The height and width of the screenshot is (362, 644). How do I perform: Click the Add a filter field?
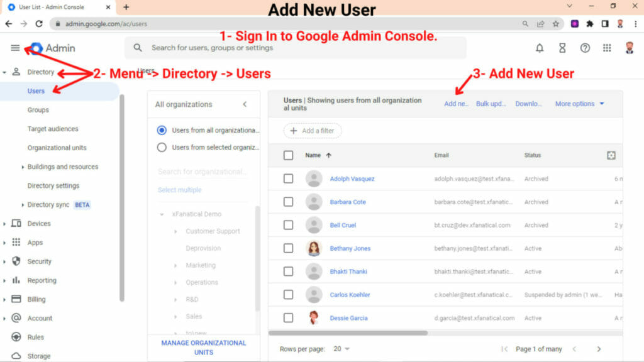coord(312,131)
